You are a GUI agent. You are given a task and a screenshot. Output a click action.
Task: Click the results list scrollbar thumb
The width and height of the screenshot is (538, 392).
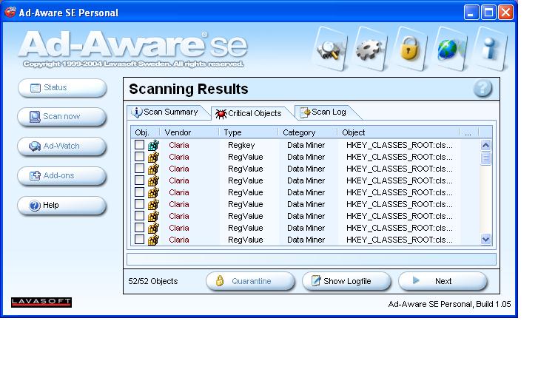point(485,158)
